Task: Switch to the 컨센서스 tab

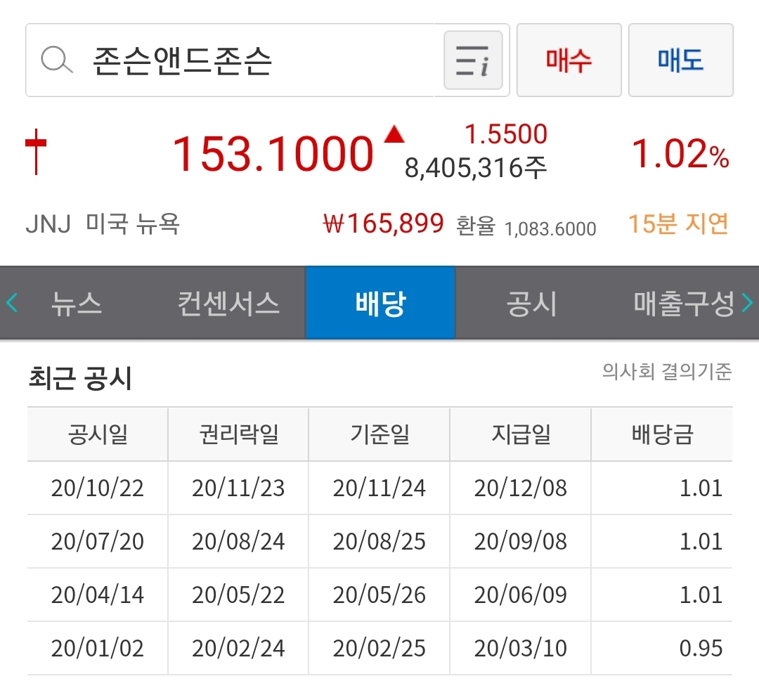Action: click(228, 304)
